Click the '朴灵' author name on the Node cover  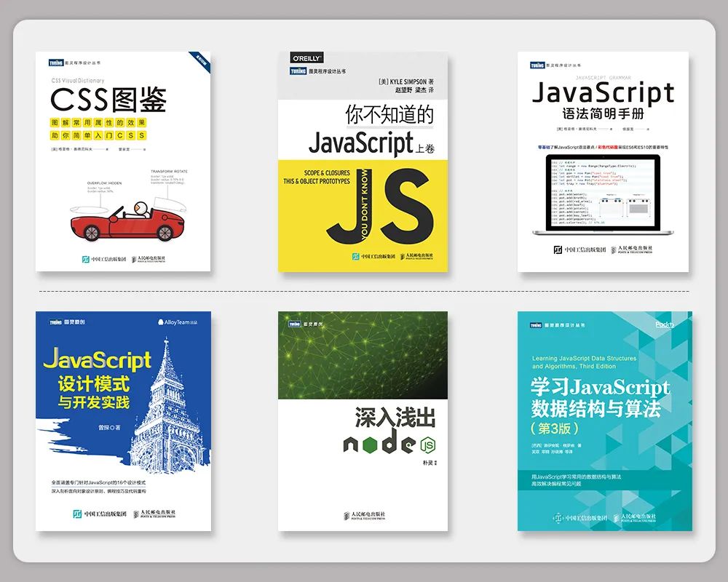pos(427,463)
